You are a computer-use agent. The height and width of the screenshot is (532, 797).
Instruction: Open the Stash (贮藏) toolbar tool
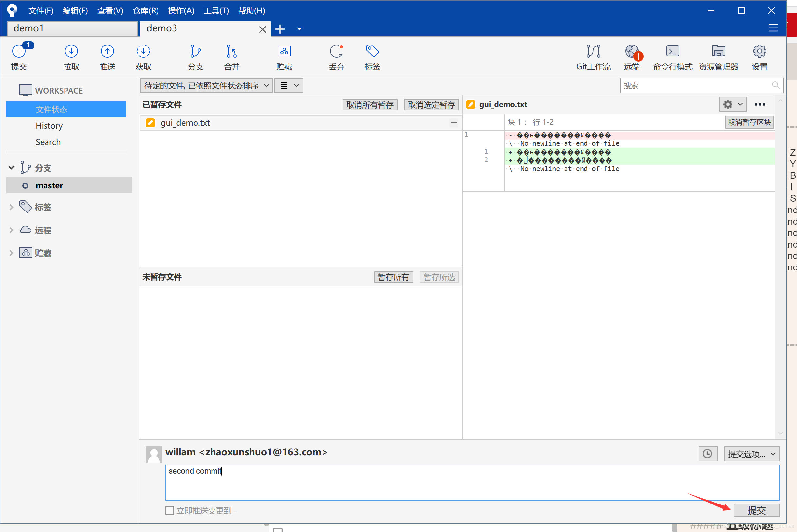(284, 52)
